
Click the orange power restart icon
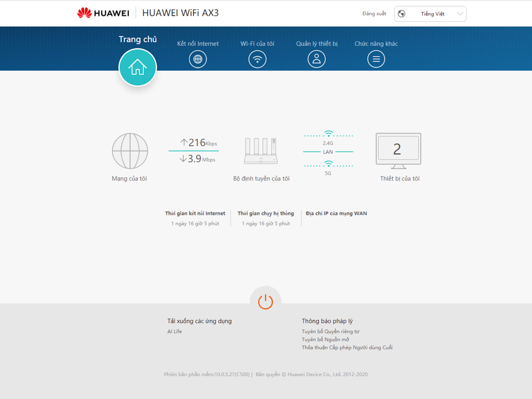click(x=265, y=302)
